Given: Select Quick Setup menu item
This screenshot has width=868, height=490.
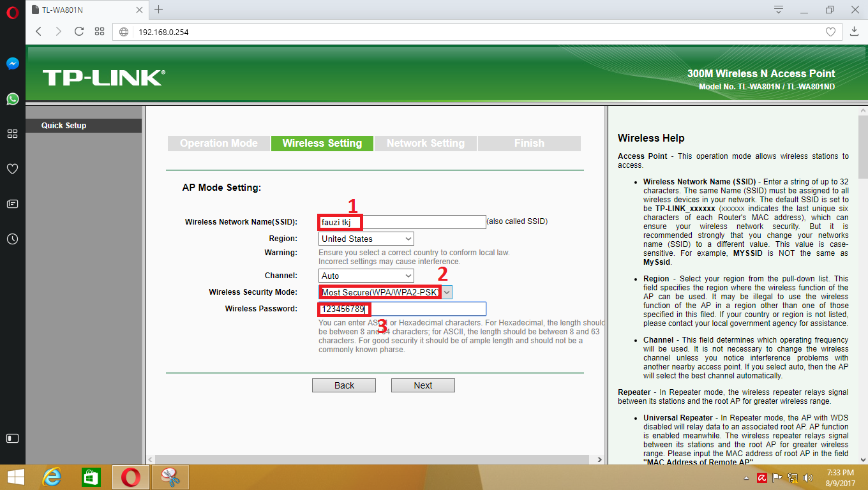Looking at the screenshot, I should (x=84, y=126).
